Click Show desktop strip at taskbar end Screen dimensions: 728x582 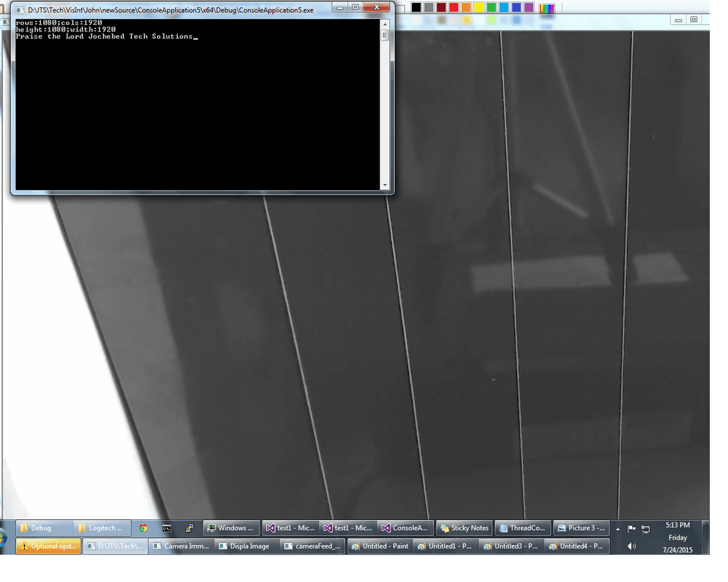(x=705, y=538)
